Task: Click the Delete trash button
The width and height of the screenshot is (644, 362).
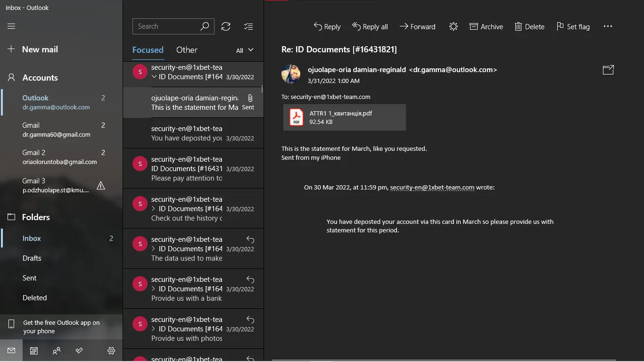Action: point(529,27)
